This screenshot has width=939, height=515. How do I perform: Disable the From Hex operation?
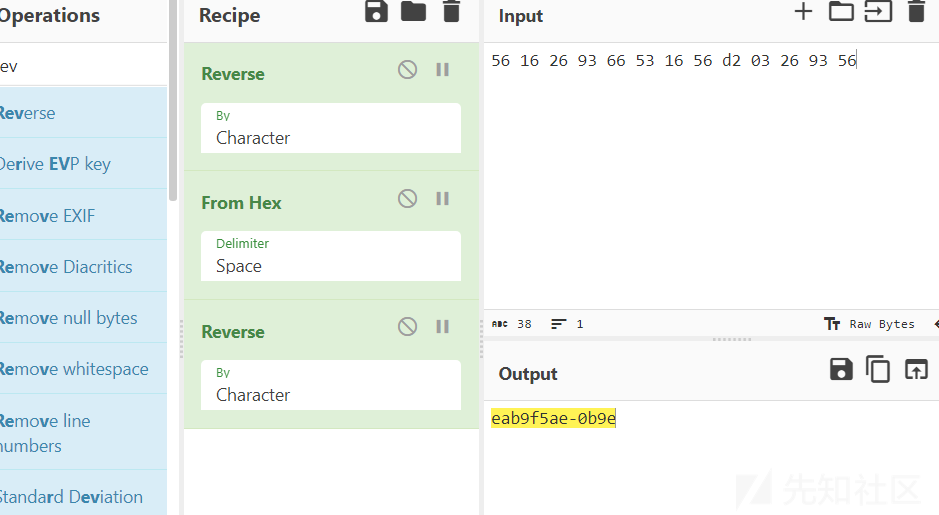(x=407, y=198)
